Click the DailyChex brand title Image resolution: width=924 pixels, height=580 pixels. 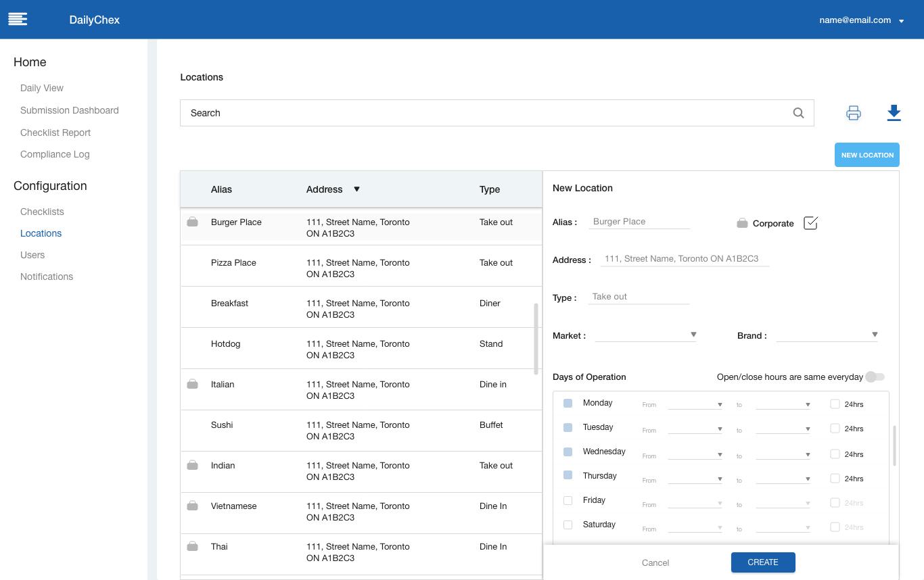(x=95, y=20)
